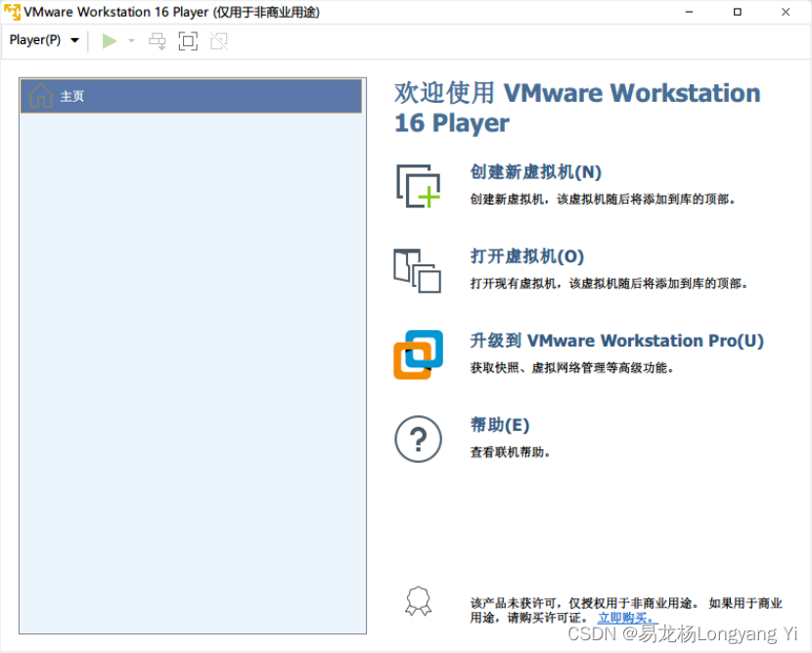
Task: Click the house icon next to 主页
Action: (40, 95)
